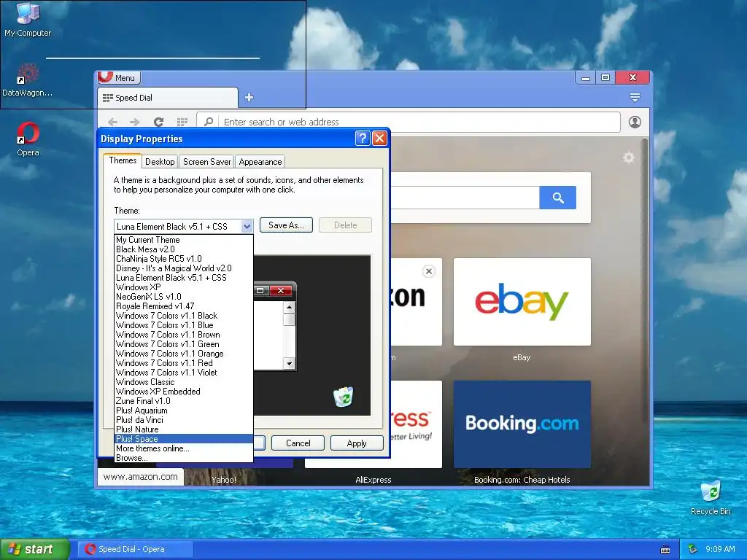Activate Speed Dial - Opera taskbar button
Viewport: 747px width, 560px height.
click(x=135, y=549)
